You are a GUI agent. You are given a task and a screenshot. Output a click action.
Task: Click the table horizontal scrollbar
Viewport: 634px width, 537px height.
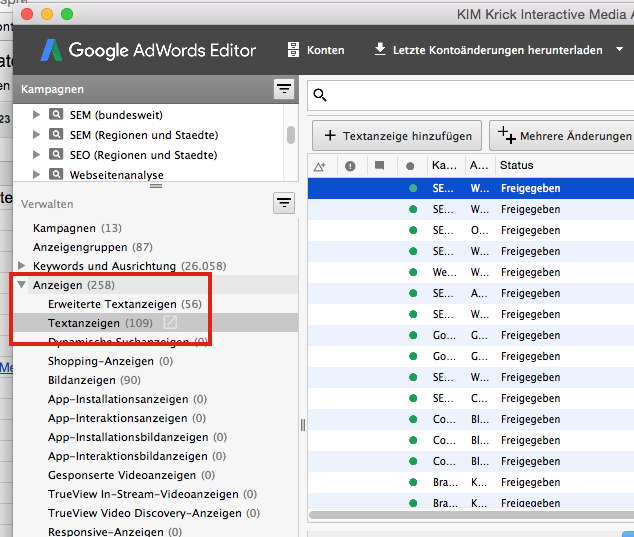coord(471,515)
